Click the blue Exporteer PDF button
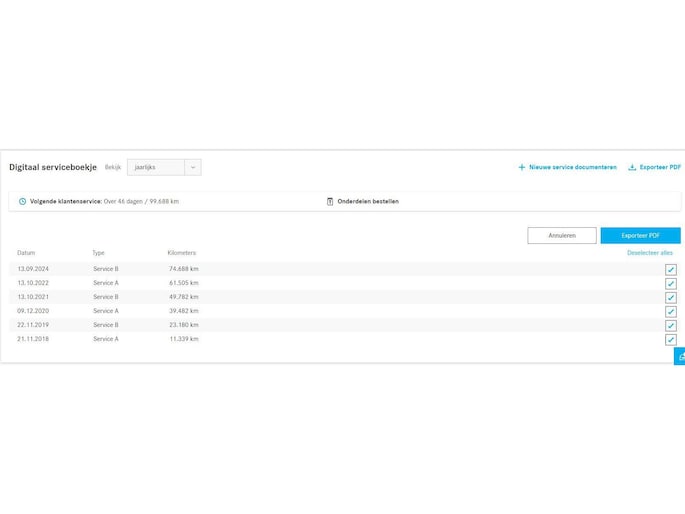The image size is (685, 514). [640, 235]
